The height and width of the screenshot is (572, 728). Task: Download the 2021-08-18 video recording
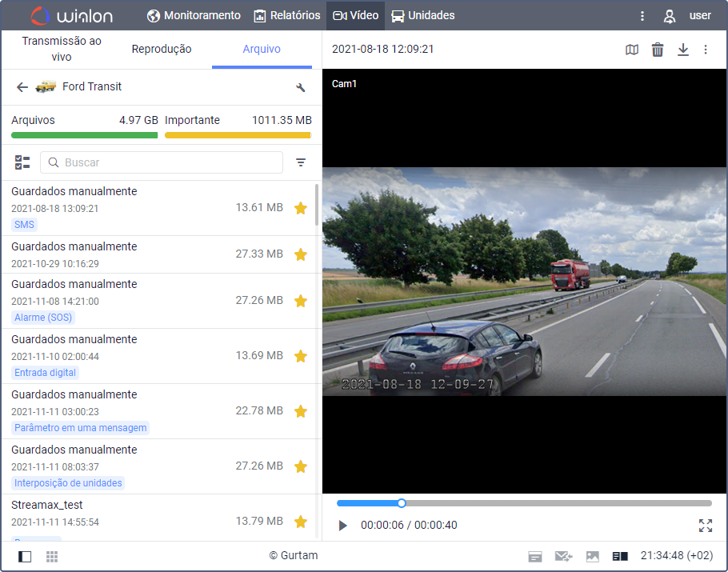[x=682, y=50]
